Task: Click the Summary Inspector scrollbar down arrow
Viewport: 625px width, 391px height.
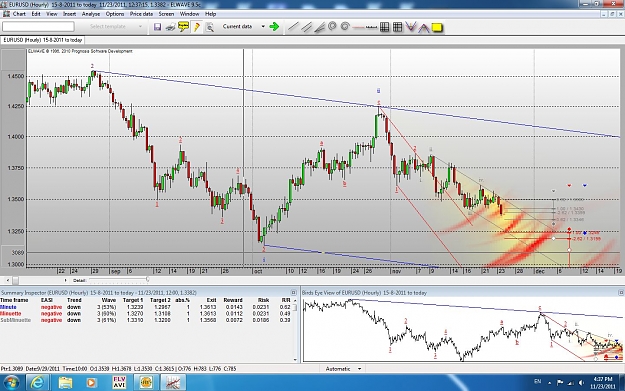Action: pyautogui.click(x=295, y=360)
